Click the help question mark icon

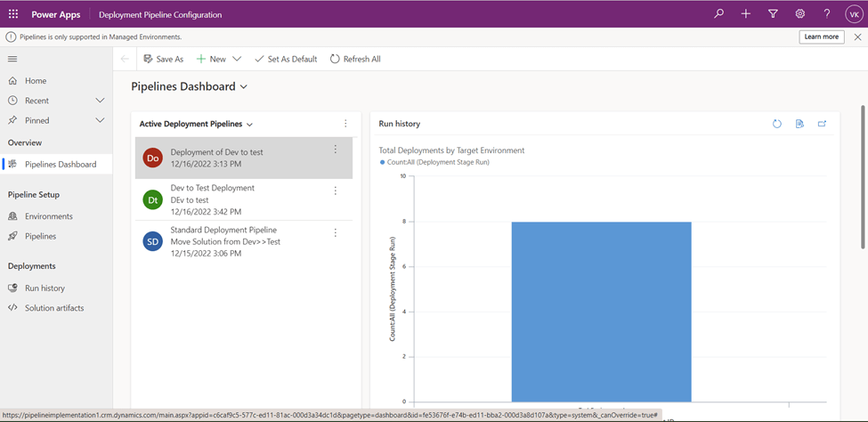point(826,14)
